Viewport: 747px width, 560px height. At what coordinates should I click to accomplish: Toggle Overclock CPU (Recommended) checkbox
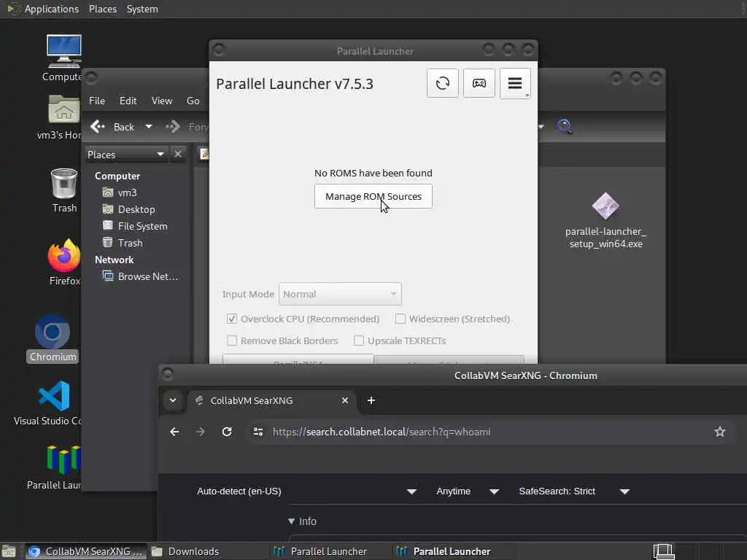pyautogui.click(x=231, y=319)
